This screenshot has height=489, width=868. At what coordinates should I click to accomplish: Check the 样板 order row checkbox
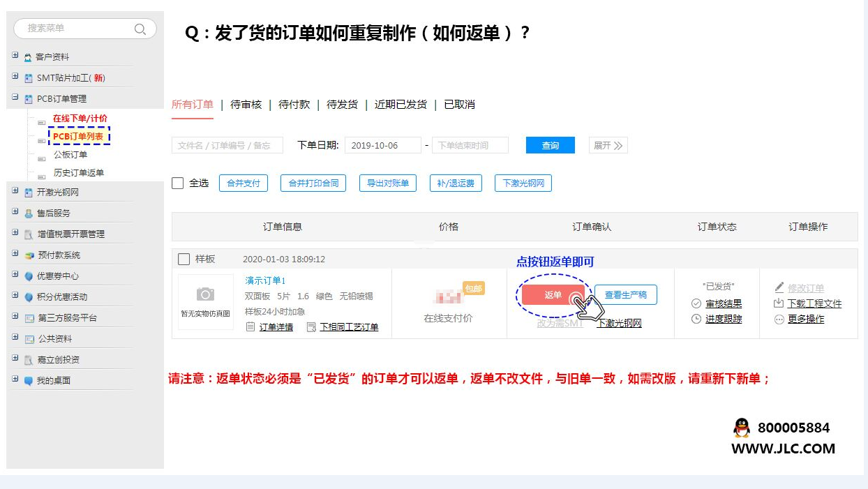pos(184,259)
